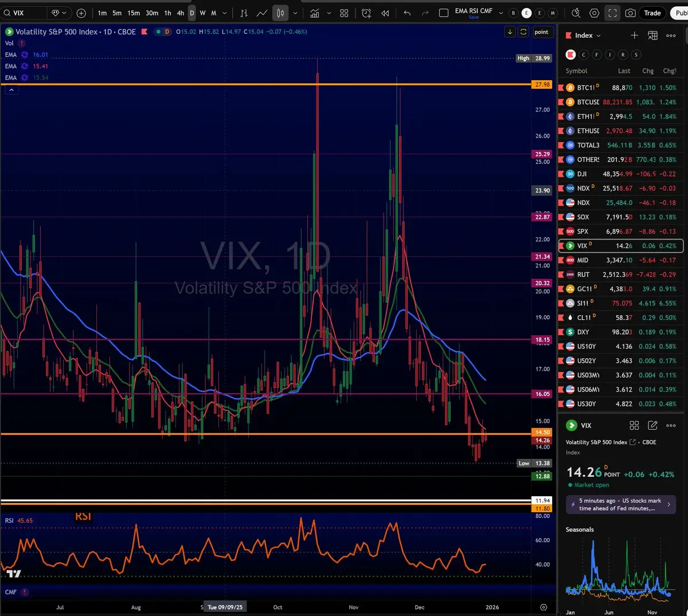Switch to the highlighted E circle layout button
The image size is (688, 616).
tap(526, 13)
